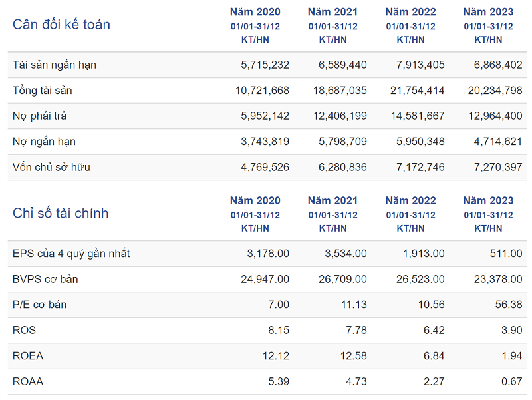This screenshot has height=400, width=532.
Task: Click the 'Tài sản ngắn hạn' row label
Action: [x=55, y=65]
